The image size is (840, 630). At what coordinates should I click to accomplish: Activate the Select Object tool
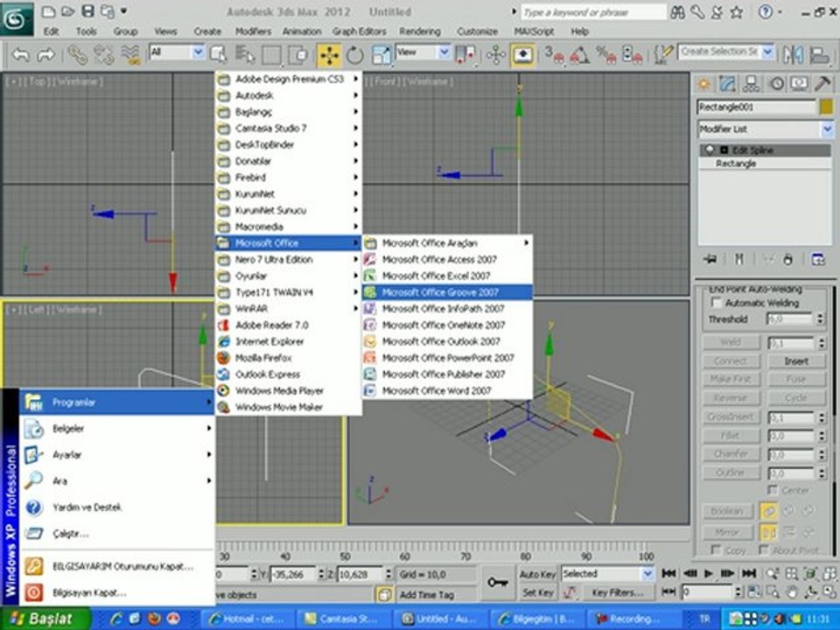coord(218,54)
